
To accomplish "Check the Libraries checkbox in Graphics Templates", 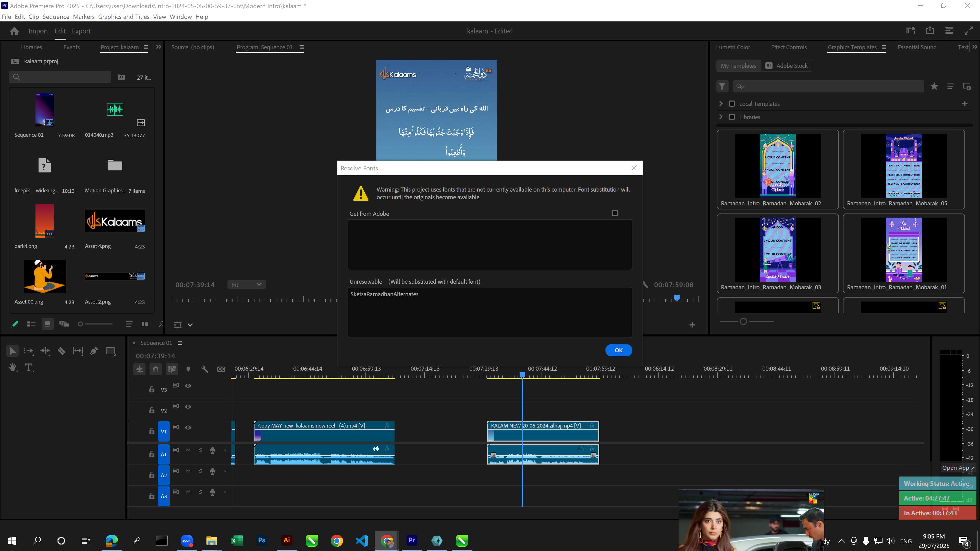I will (732, 117).
